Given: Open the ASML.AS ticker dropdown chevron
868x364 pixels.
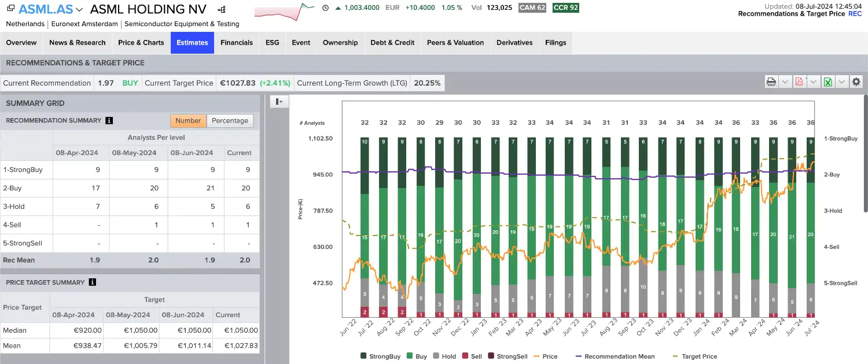Looking at the screenshot, I should [79, 10].
